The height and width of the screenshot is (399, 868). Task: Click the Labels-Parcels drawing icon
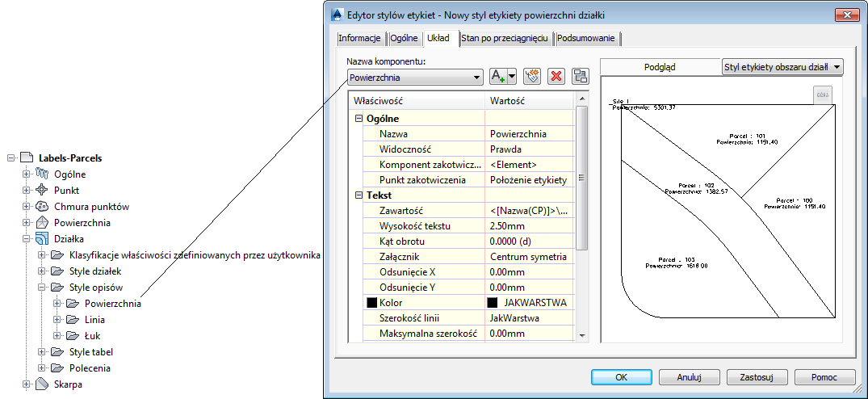[27, 157]
